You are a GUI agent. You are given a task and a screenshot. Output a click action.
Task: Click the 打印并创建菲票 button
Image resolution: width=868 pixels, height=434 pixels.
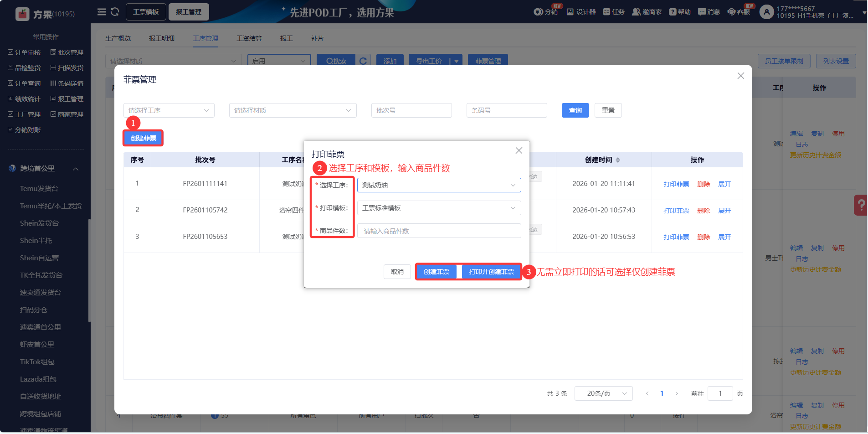[x=491, y=272]
